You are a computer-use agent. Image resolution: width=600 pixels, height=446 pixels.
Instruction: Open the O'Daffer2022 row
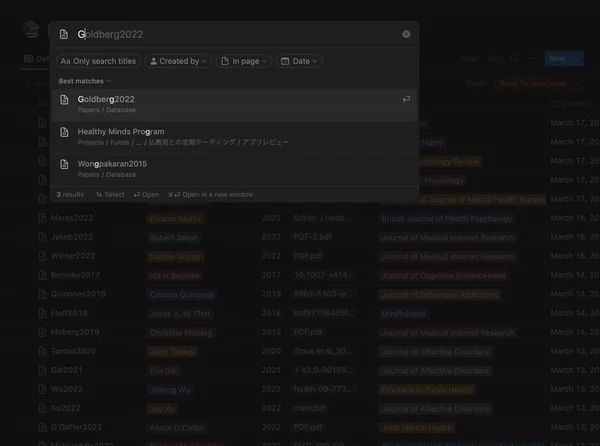tap(76, 427)
